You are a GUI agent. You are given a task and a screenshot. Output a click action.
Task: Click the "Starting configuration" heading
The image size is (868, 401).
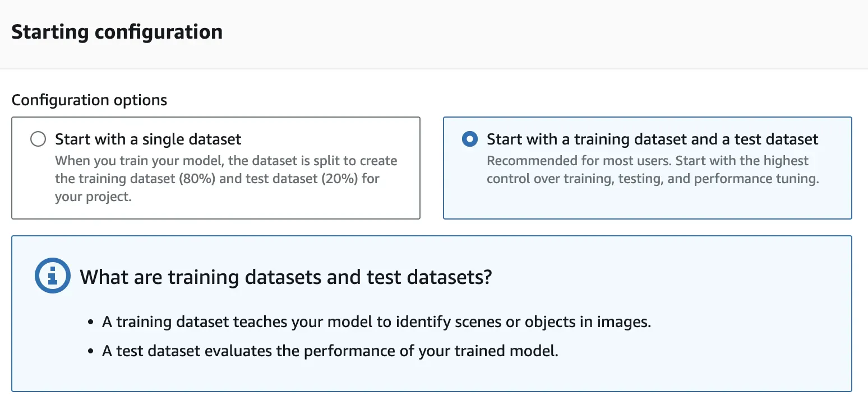click(117, 32)
